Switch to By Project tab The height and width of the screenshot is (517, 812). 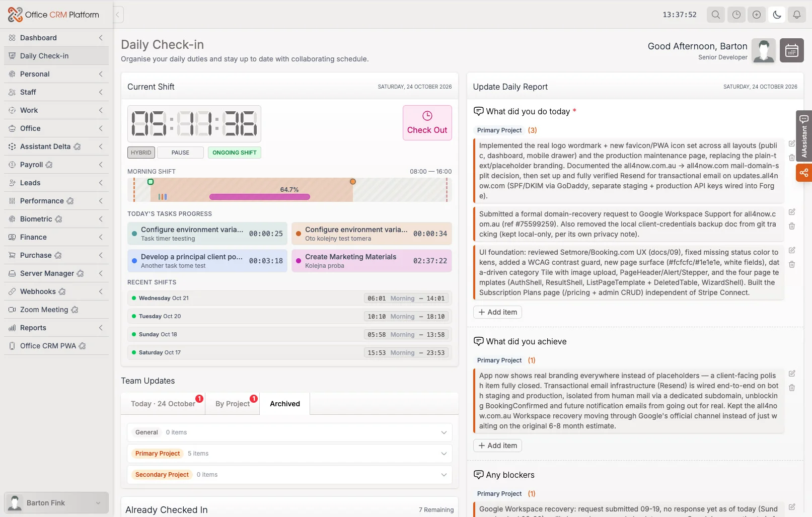233,404
